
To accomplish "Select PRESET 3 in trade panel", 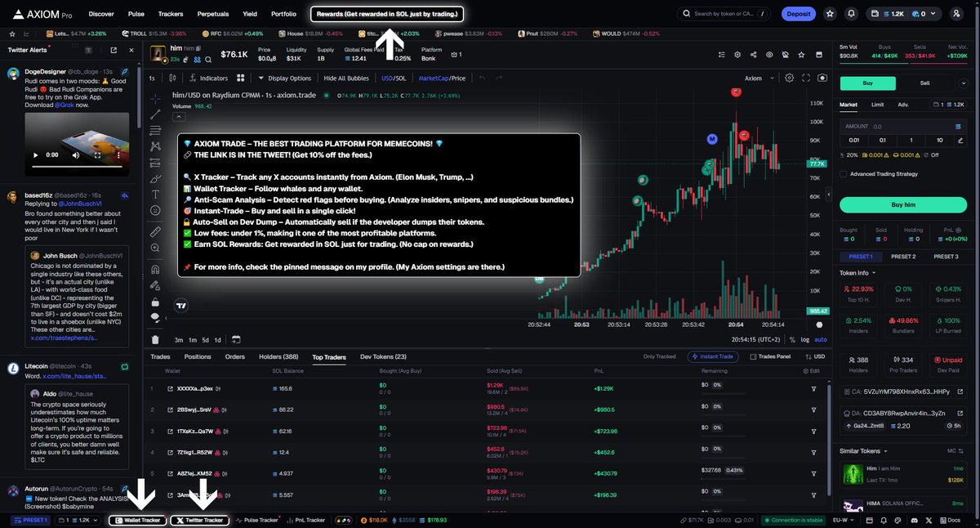I will pos(946,257).
